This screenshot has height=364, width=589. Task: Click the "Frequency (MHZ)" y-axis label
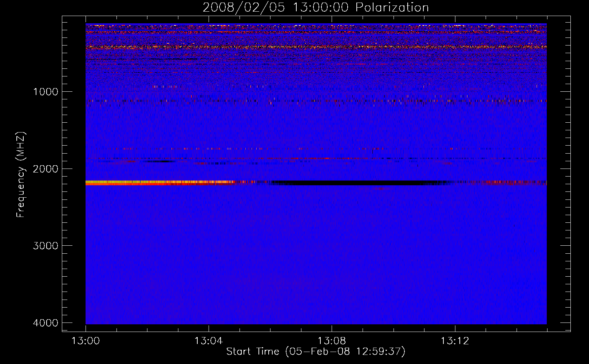click(21, 175)
